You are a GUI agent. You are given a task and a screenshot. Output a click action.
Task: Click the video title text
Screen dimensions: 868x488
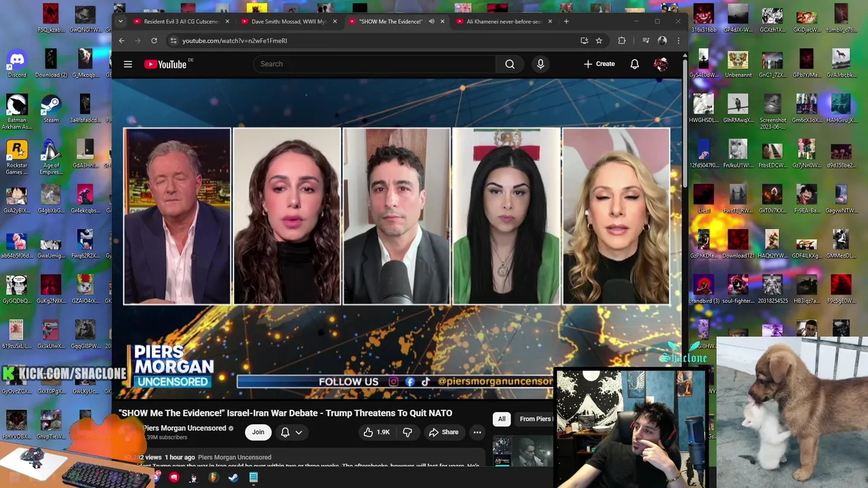[285, 413]
